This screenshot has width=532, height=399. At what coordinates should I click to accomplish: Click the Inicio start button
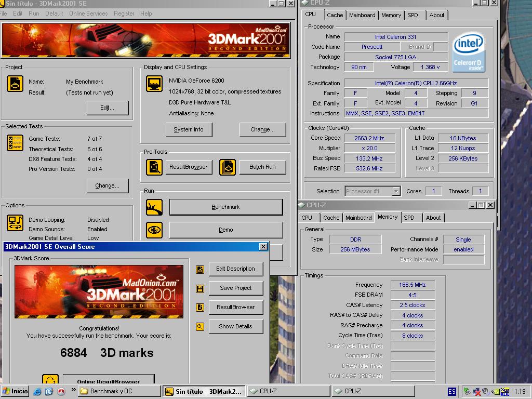click(x=15, y=392)
